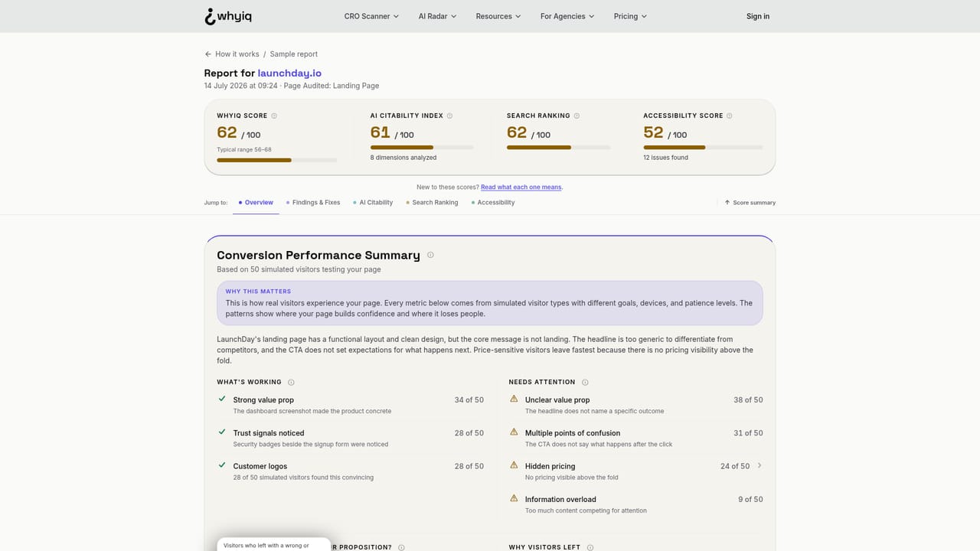Click the warning icon beside Multiple points of confusion

514,432
